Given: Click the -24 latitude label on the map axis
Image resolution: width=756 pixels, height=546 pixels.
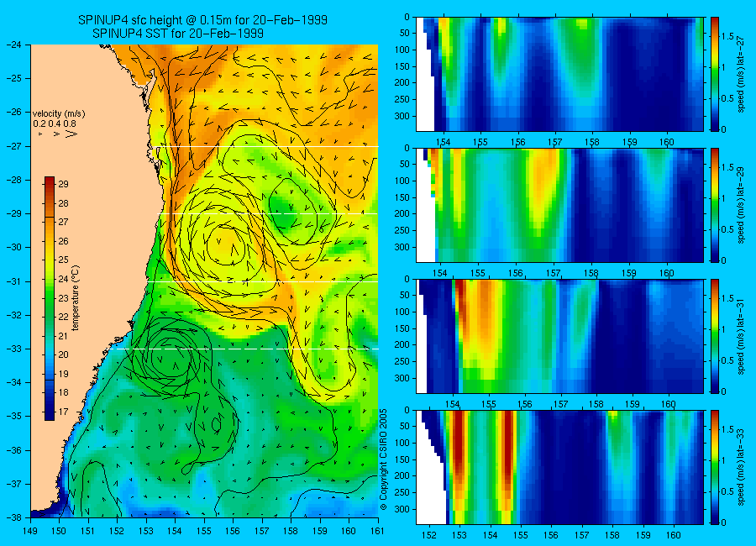Looking at the screenshot, I should (x=13, y=45).
